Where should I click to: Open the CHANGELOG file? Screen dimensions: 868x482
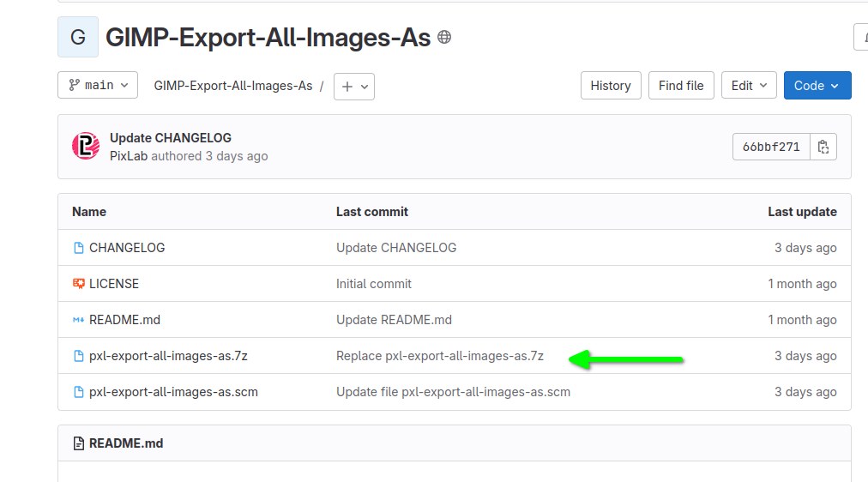(127, 248)
